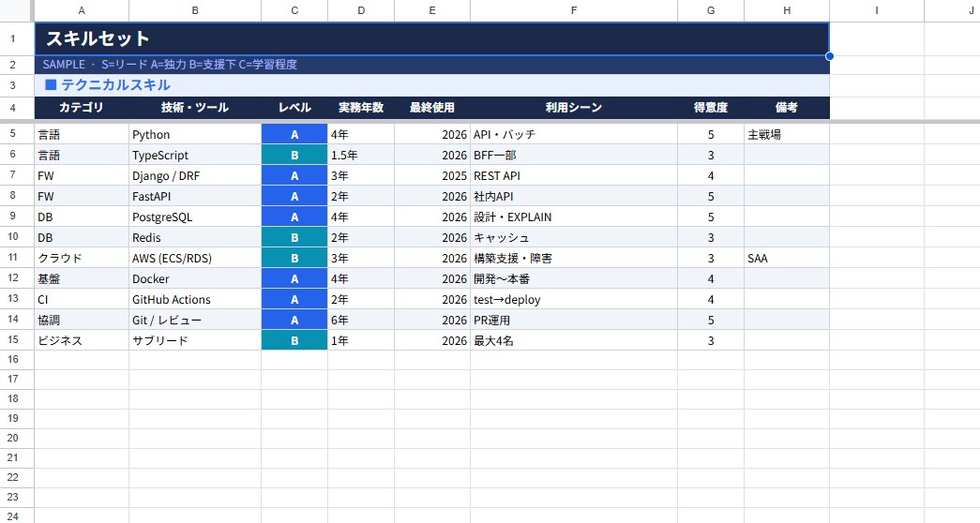980x523 pixels.
Task: Select the キャッシュ cell
Action: coord(574,237)
